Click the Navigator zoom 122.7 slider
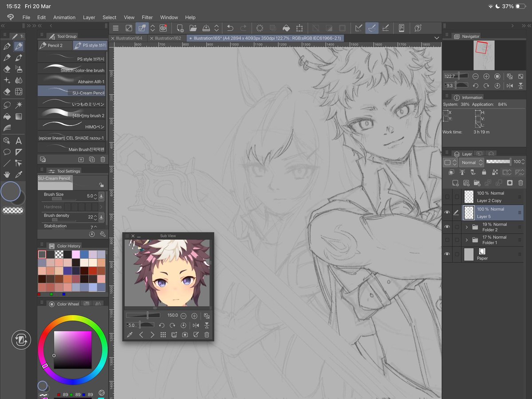The height and width of the screenshot is (399, 532). [456, 76]
